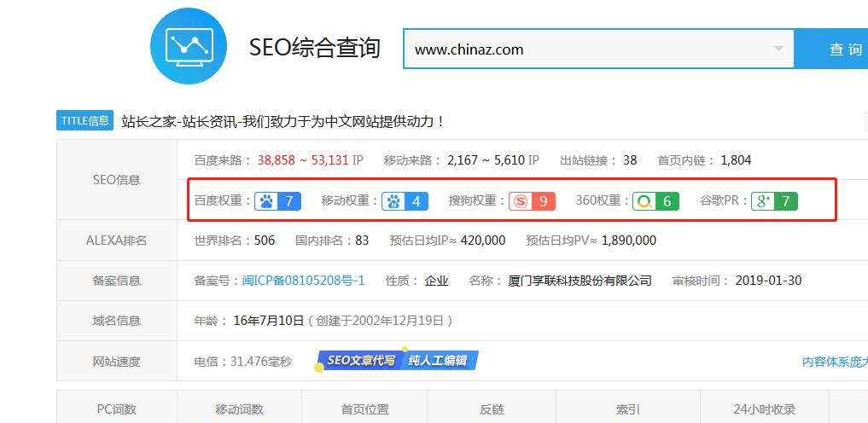Open the mobile weight badge showing 4
This screenshot has width=868, height=423.
click(x=405, y=201)
